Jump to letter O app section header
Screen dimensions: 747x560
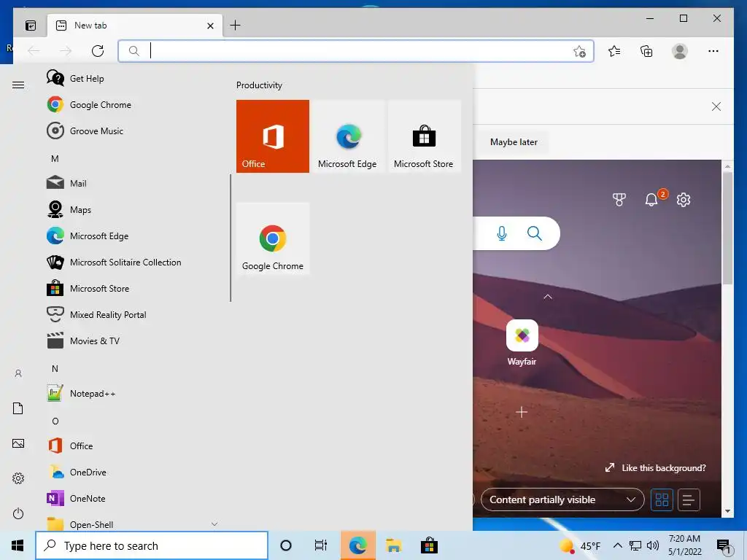pyautogui.click(x=55, y=421)
